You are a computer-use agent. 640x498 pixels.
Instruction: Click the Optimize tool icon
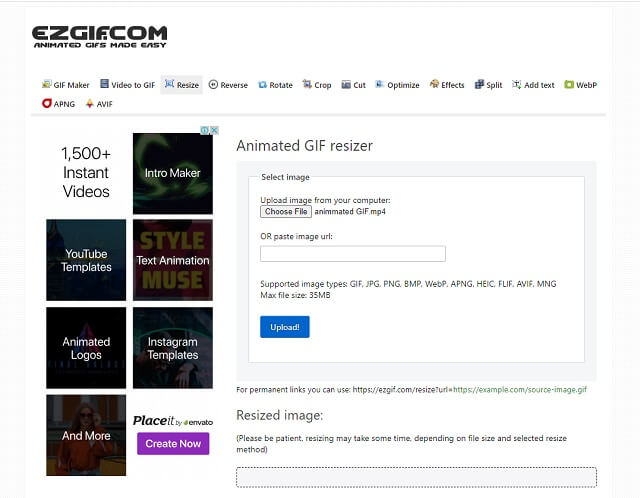pyautogui.click(x=380, y=84)
